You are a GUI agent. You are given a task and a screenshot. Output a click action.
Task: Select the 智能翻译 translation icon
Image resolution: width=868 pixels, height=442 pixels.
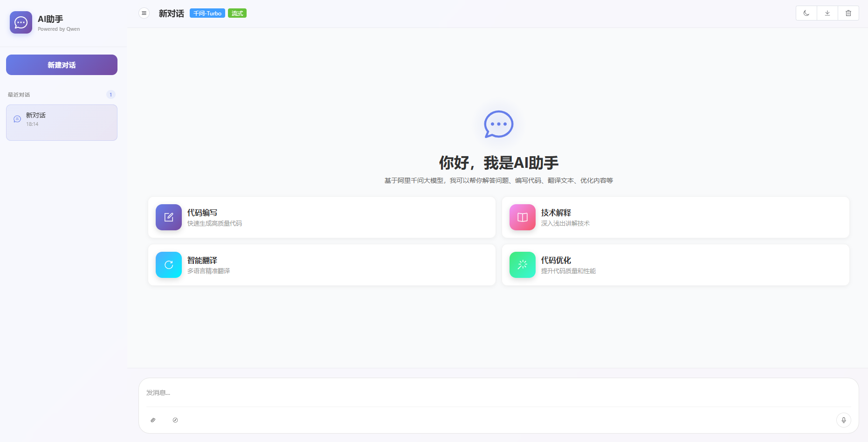pyautogui.click(x=168, y=265)
